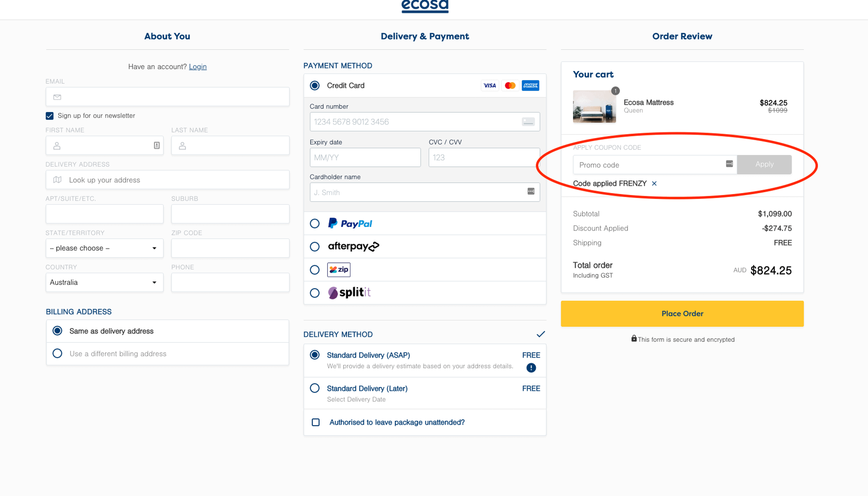Click the Amex card icon
This screenshot has height=496, width=868.
point(530,86)
